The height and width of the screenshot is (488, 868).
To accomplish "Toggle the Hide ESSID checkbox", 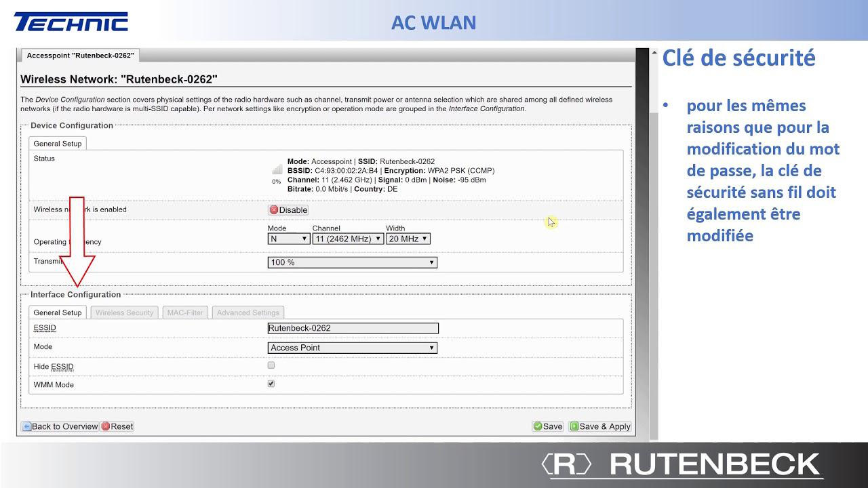I will pos(271,365).
